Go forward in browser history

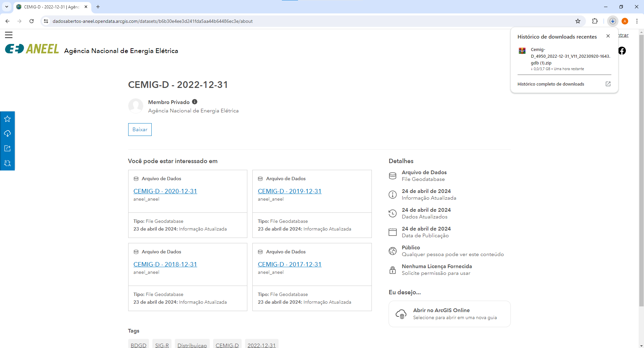click(x=19, y=21)
